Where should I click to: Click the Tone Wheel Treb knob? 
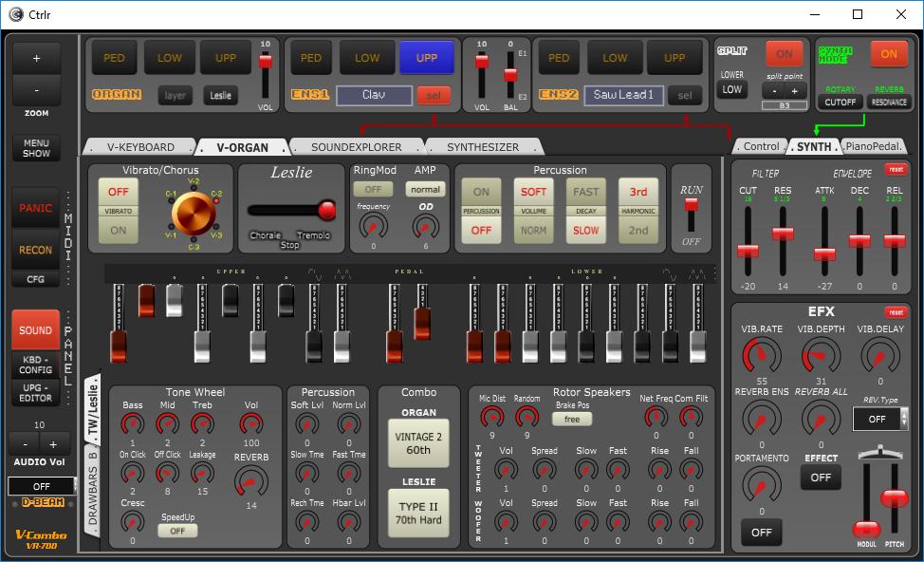[202, 423]
